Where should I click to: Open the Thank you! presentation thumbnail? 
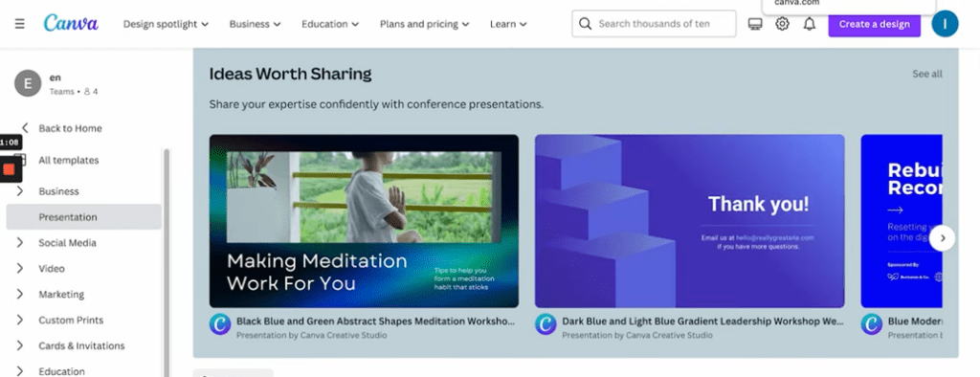[689, 221]
